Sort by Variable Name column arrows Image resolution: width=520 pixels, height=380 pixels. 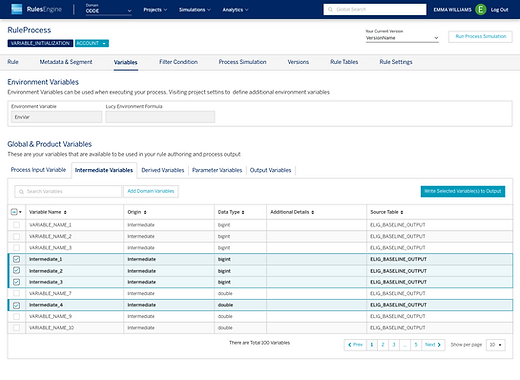[x=65, y=212]
